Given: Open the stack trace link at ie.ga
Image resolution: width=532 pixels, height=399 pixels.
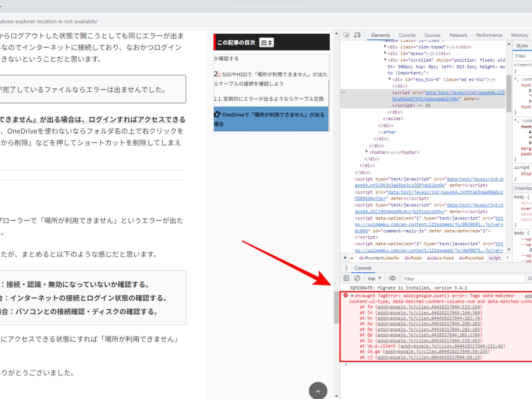Looking at the screenshot, I should (436, 352).
